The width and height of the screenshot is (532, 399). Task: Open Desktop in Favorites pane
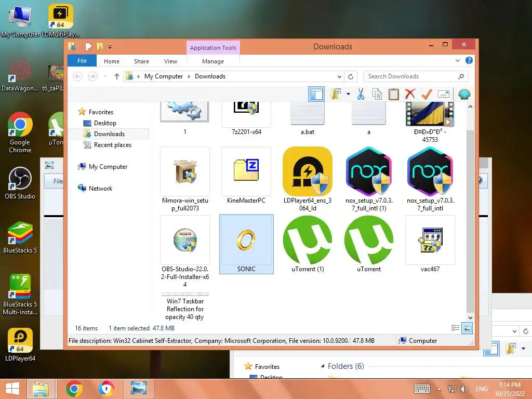coord(105,123)
